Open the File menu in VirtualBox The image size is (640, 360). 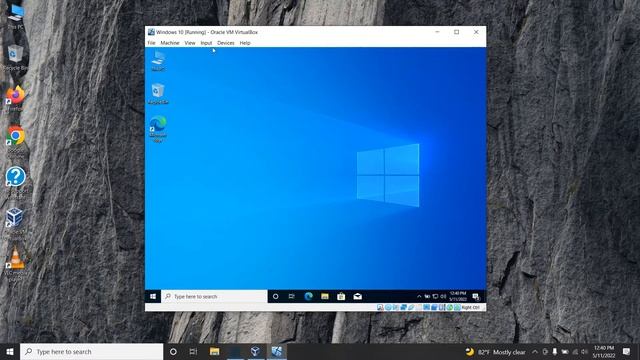click(151, 43)
